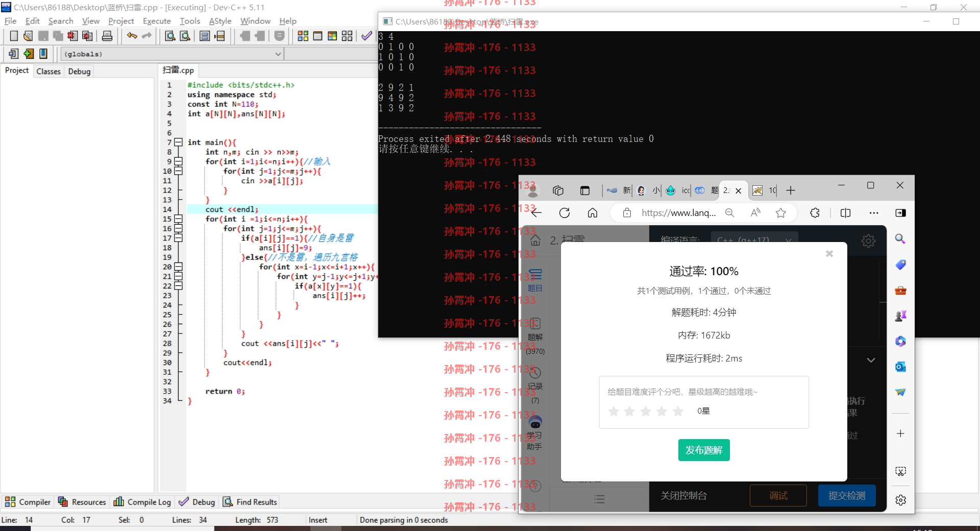This screenshot has height=531, width=980.
Task: Create a new file in Dev-C++
Action: click(14, 36)
